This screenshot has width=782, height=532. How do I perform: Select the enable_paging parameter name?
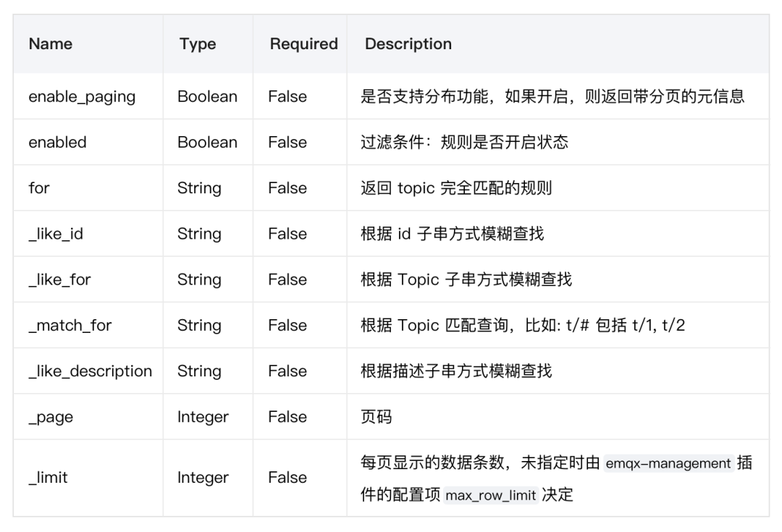pyautogui.click(x=82, y=97)
